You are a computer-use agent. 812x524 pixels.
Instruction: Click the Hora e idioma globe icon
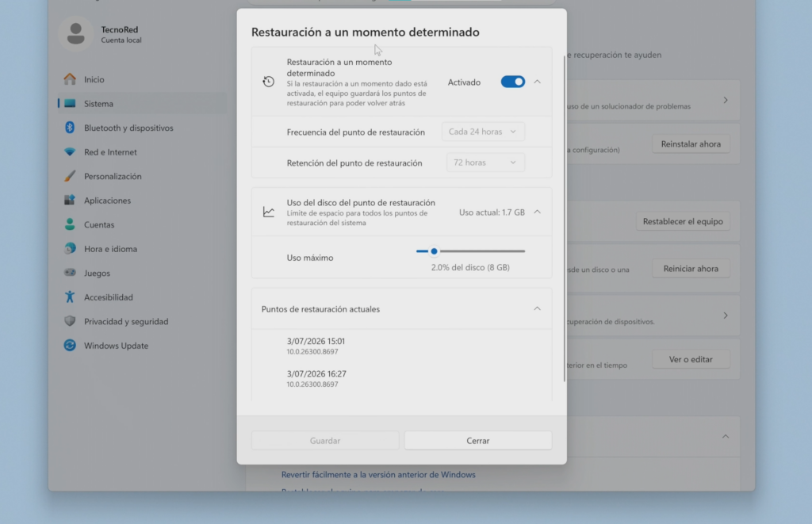pyautogui.click(x=70, y=249)
